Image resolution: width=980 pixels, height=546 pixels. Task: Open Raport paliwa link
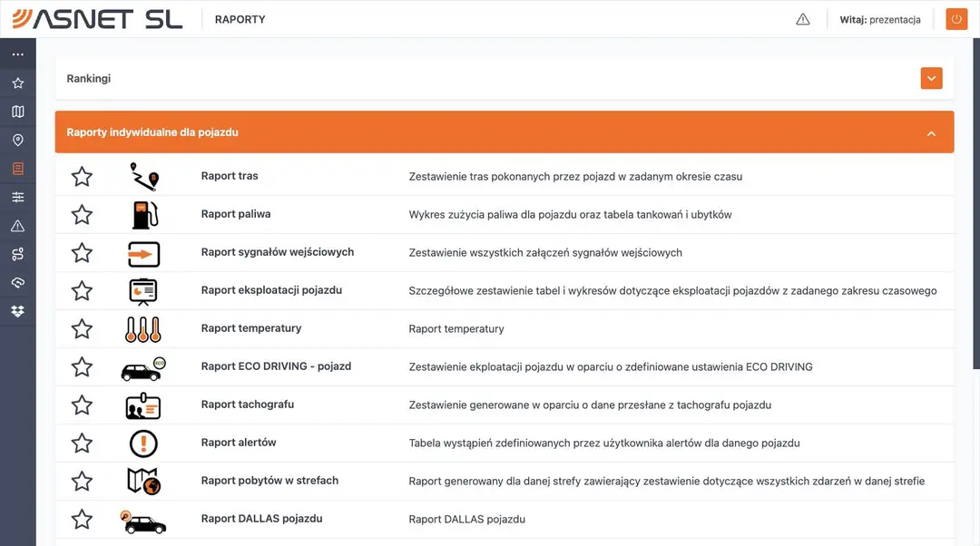(x=236, y=214)
